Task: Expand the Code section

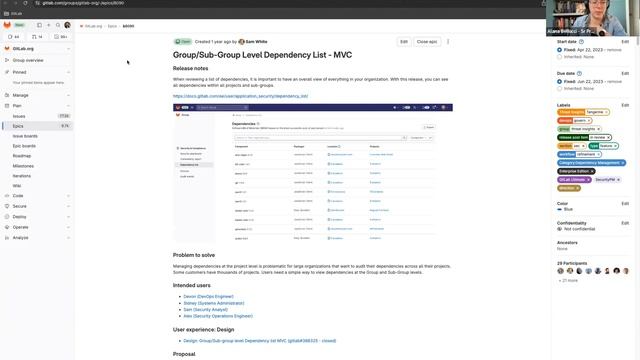Action: pyautogui.click(x=37, y=196)
